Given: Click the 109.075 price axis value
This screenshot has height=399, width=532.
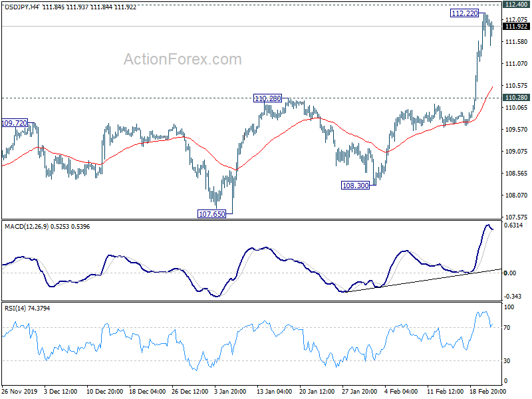Looking at the screenshot, I should 516,152.
